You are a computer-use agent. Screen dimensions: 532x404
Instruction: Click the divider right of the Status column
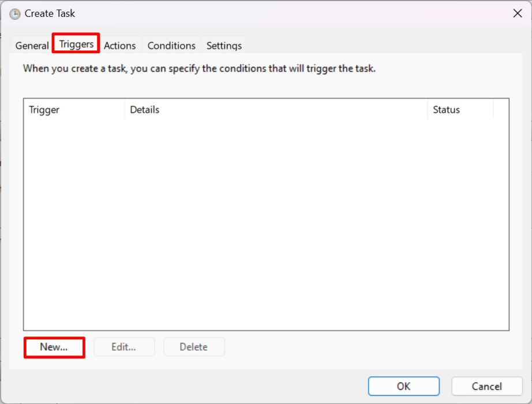coord(493,110)
